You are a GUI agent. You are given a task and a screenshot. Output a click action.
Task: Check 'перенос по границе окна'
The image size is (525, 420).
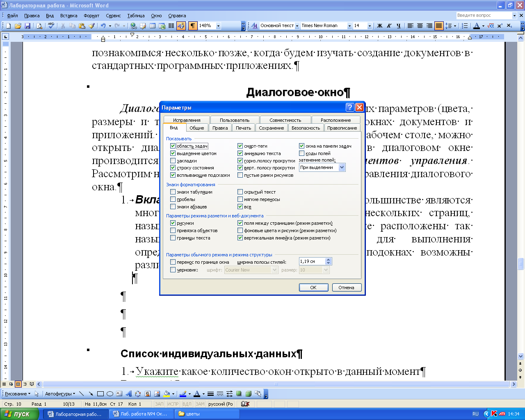click(x=173, y=262)
